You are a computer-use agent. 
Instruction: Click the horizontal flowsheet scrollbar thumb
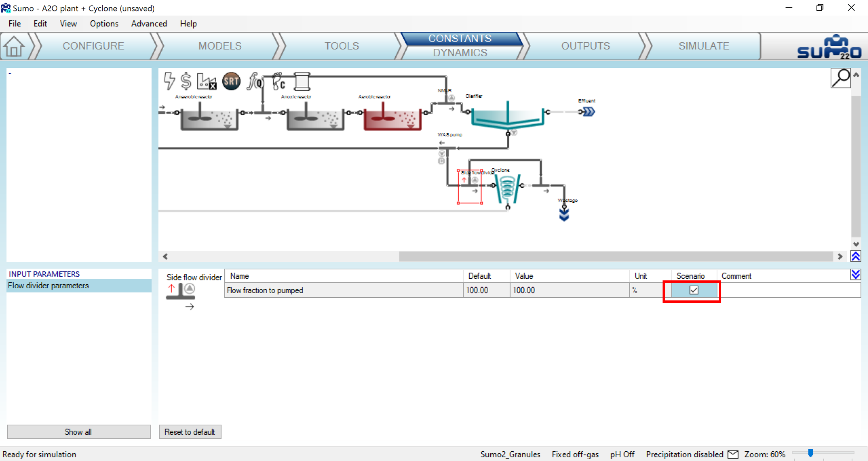[x=616, y=256]
